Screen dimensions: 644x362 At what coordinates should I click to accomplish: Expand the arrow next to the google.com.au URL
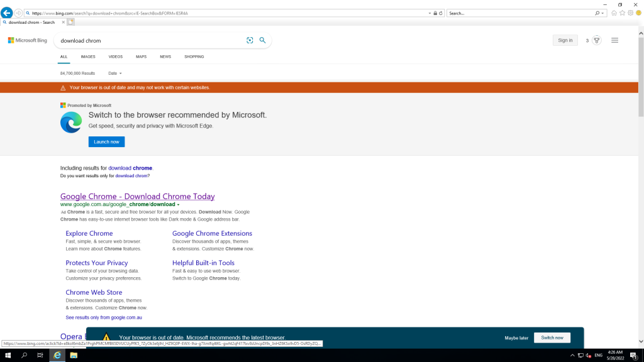(179, 205)
